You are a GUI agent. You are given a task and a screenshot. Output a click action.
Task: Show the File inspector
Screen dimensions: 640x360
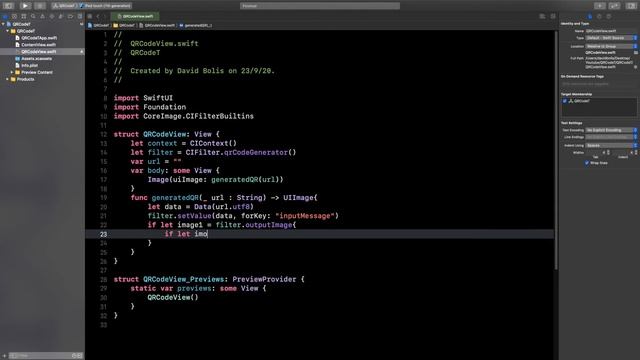[590, 16]
